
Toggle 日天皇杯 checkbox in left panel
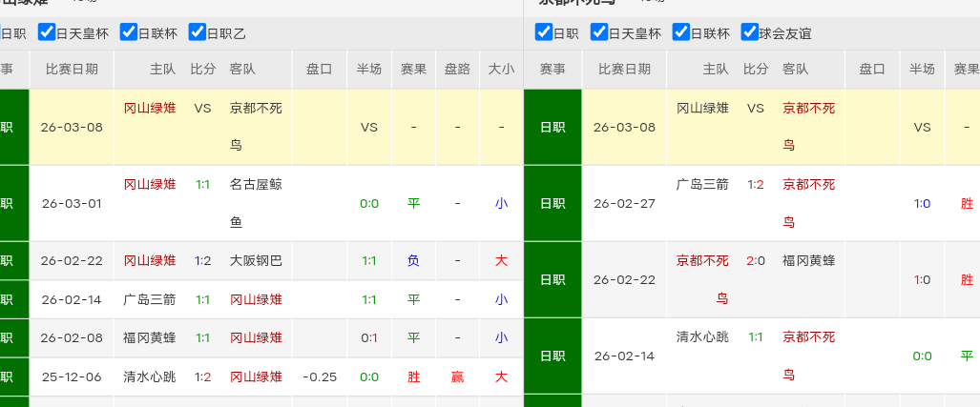click(47, 32)
